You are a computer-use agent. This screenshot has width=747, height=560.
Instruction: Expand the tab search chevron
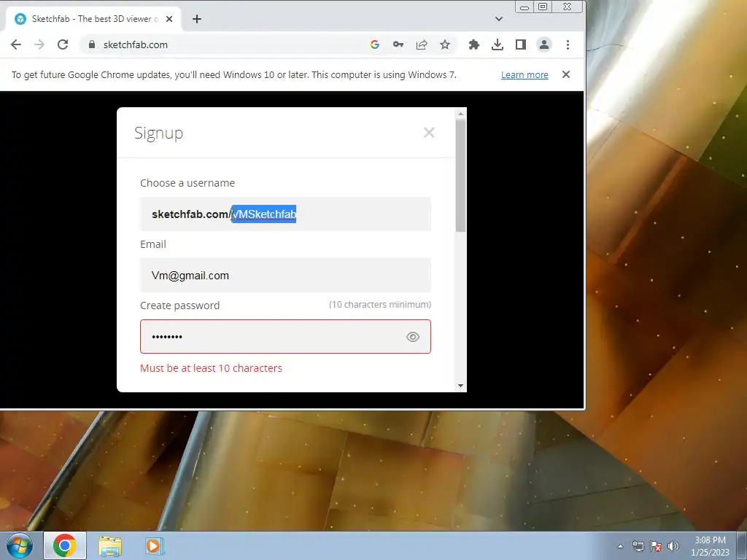(x=499, y=19)
